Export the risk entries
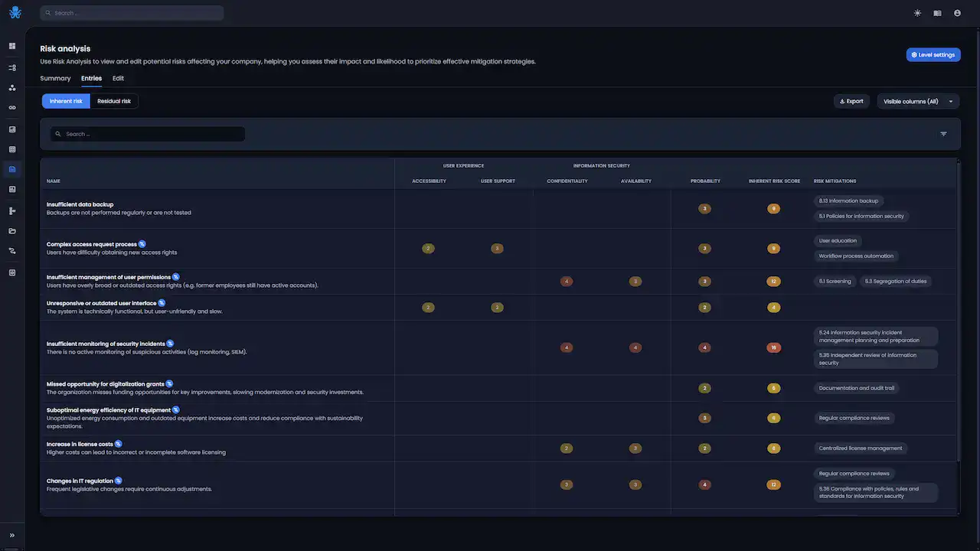980x551 pixels. click(851, 101)
